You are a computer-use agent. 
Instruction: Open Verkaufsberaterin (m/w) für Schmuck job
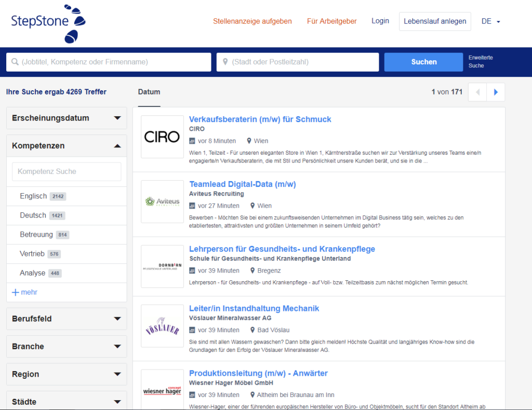point(260,119)
